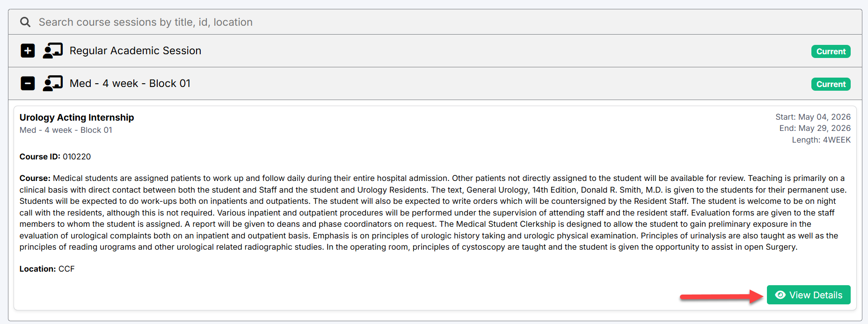
Task: Focus the course sessions search field
Action: (x=435, y=22)
